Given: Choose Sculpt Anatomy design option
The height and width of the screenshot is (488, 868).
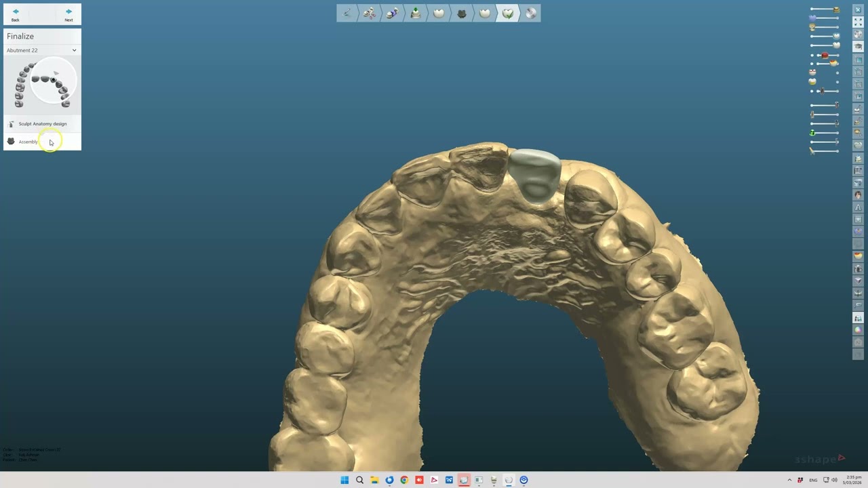Looking at the screenshot, I should (x=42, y=124).
